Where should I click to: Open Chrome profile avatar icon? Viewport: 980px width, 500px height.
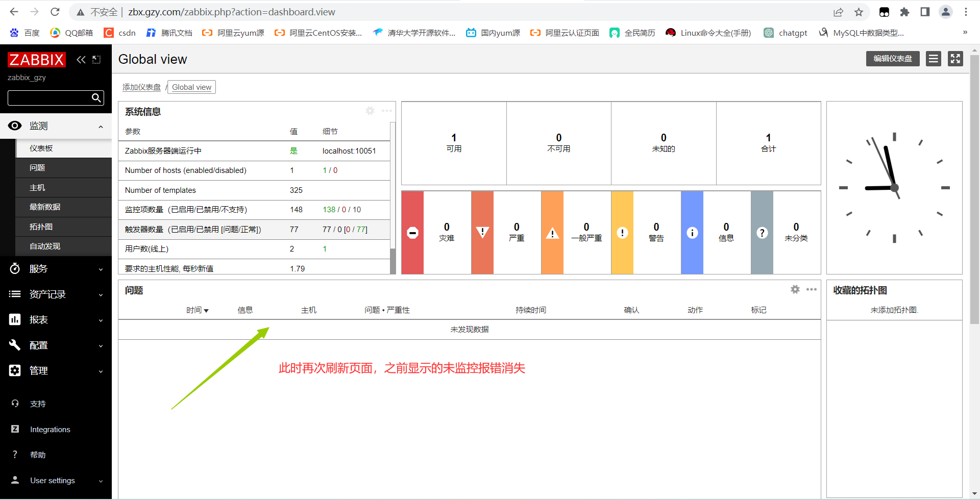(946, 12)
